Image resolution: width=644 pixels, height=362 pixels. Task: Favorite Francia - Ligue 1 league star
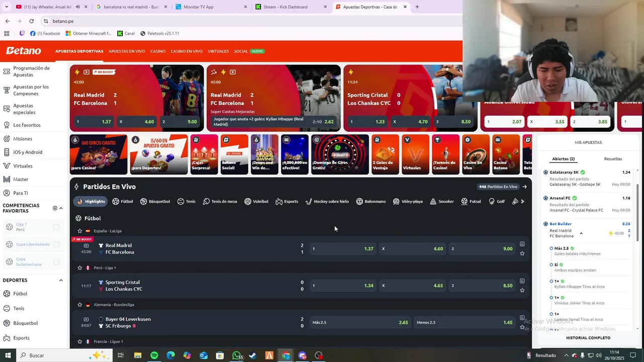[x=79, y=341]
